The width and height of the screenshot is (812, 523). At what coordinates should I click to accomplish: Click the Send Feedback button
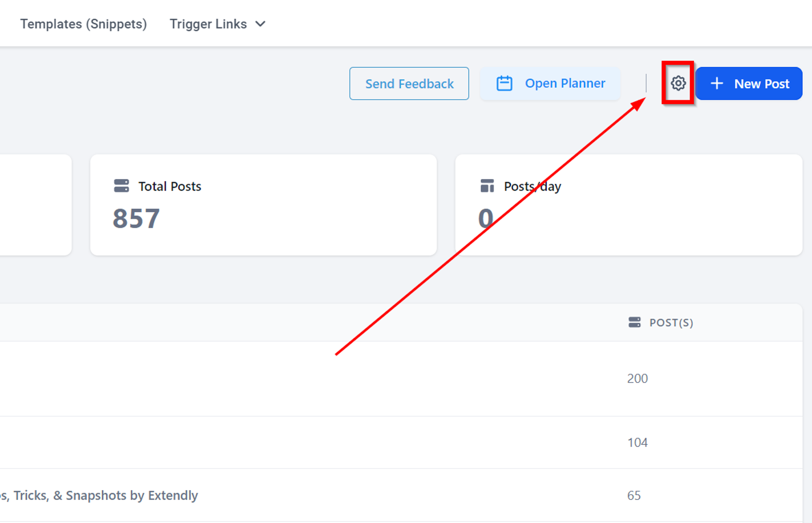pos(409,83)
